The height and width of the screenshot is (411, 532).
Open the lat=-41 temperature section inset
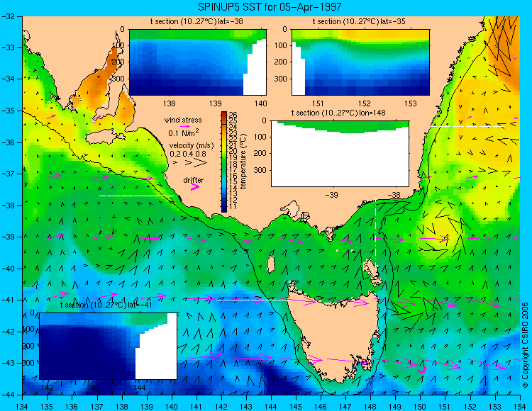pos(108,346)
